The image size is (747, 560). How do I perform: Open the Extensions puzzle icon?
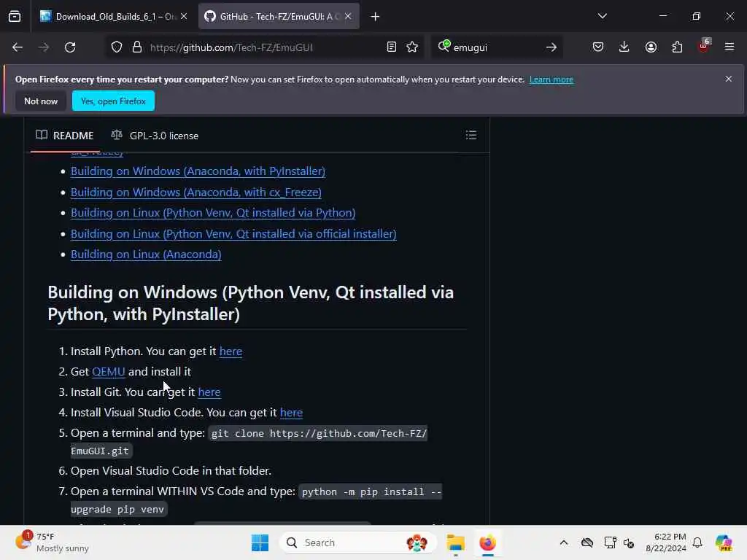677,47
